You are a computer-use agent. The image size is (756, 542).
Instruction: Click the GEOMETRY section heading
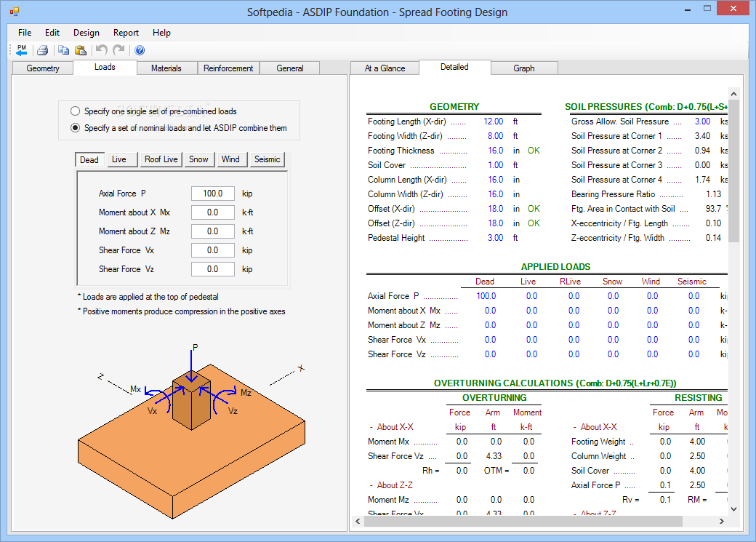pyautogui.click(x=454, y=107)
